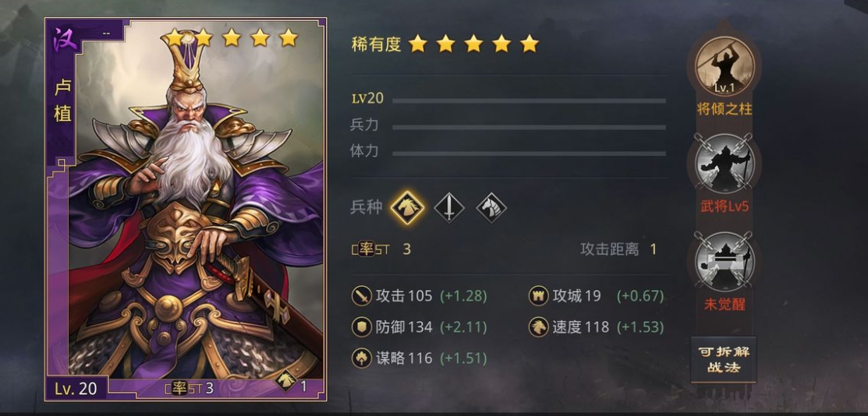Click the 兵力 troop strength bar
The height and width of the screenshot is (416, 868).
click(530, 127)
